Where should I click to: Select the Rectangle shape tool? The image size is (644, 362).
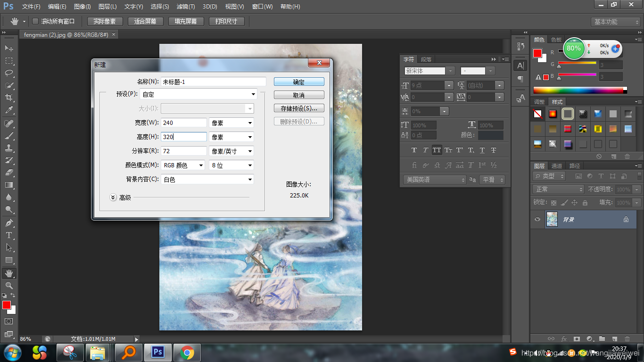click(9, 260)
